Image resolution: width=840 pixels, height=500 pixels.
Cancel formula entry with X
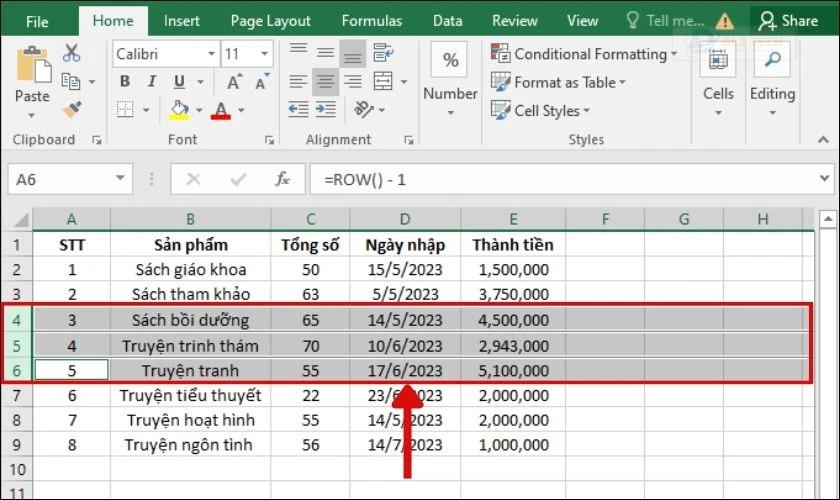[193, 179]
